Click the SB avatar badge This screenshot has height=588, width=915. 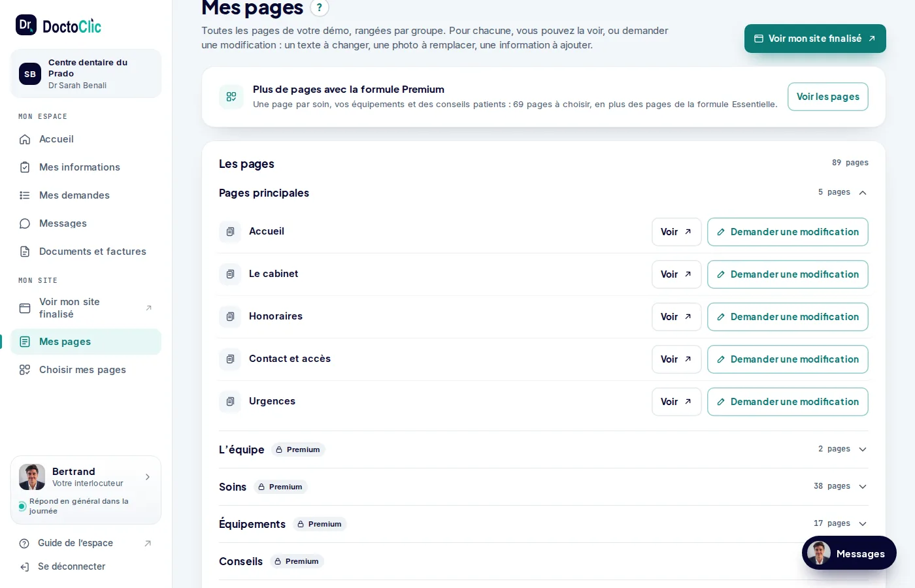[x=30, y=74]
